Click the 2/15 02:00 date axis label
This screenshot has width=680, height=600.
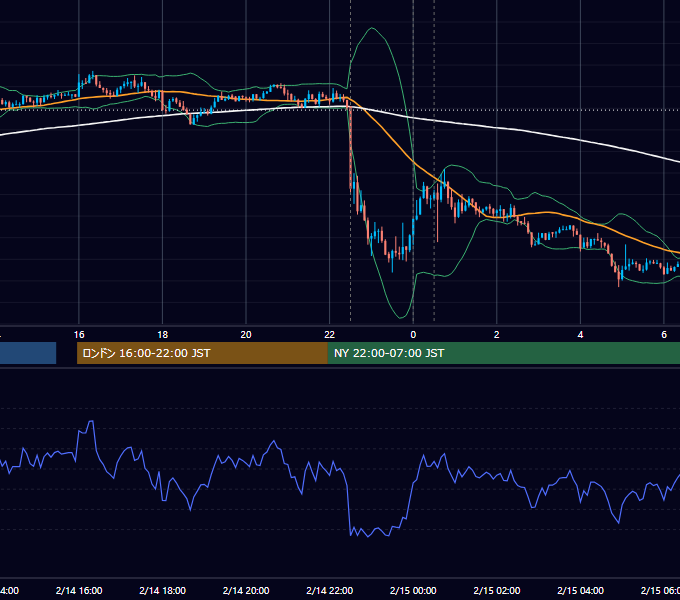coord(497,590)
